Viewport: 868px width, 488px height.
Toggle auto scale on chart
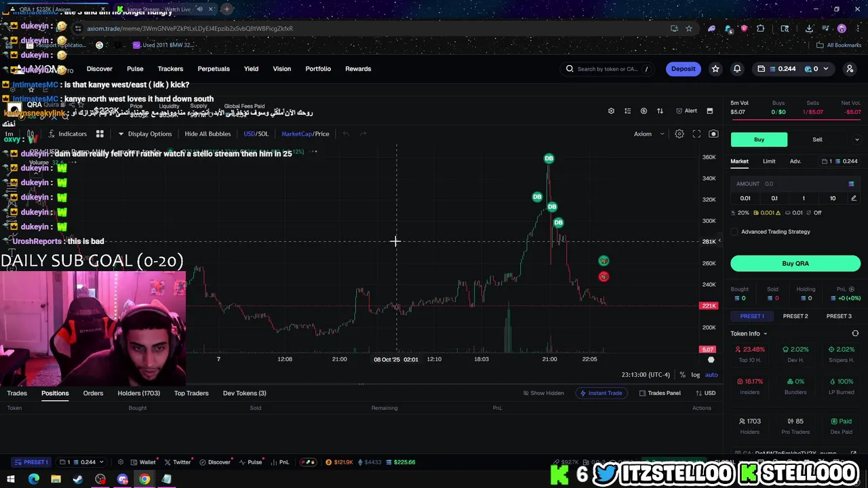click(711, 375)
